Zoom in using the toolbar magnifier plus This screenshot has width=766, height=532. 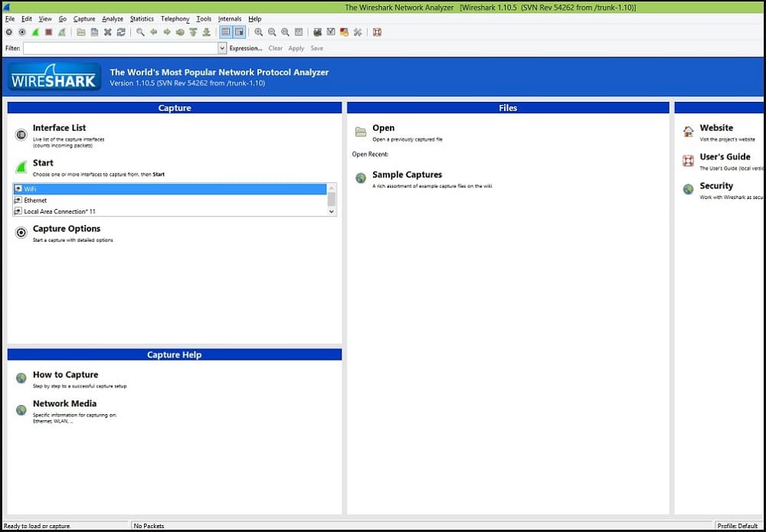point(258,32)
